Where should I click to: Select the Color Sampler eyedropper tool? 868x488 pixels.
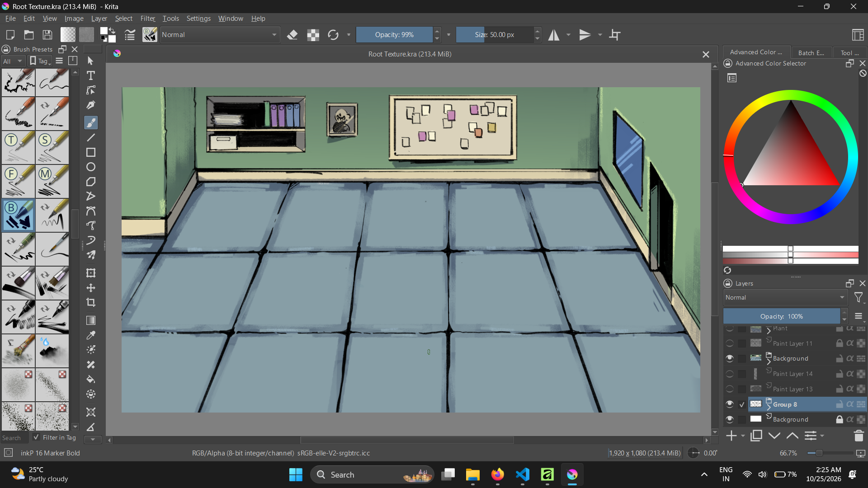click(91, 335)
